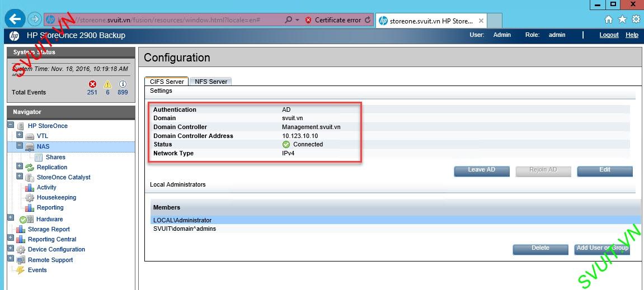This screenshot has height=290, width=644.
Task: Open the 899 info events count
Action: [123, 92]
